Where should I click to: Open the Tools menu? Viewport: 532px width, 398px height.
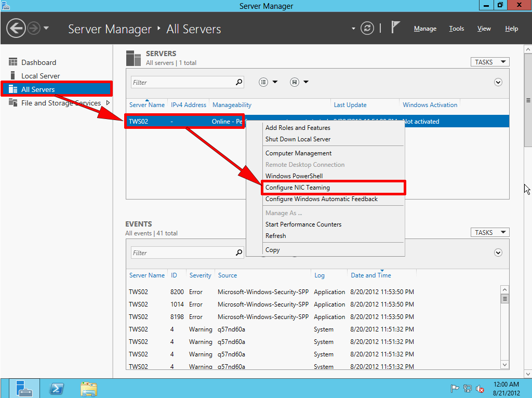click(456, 29)
